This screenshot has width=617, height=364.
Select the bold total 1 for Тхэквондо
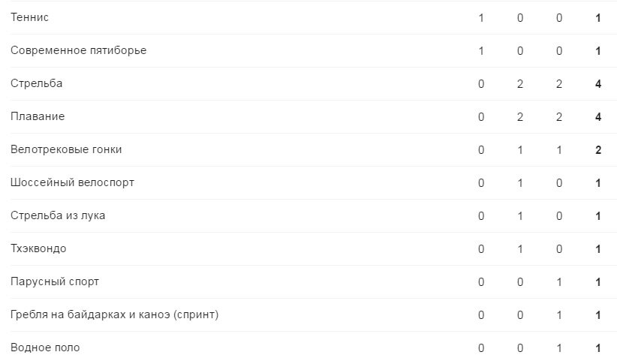tap(598, 249)
